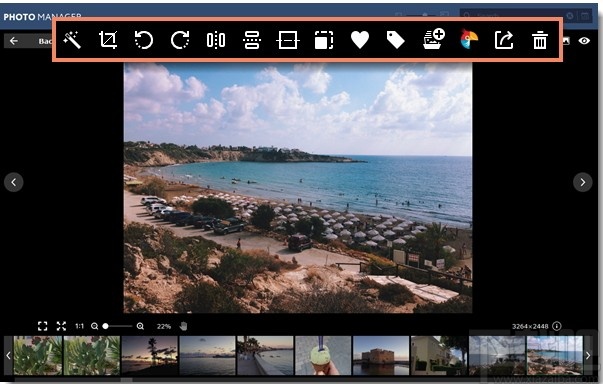The image size is (603, 384).
Task: Show the next photo in viewer
Action: [x=583, y=182]
